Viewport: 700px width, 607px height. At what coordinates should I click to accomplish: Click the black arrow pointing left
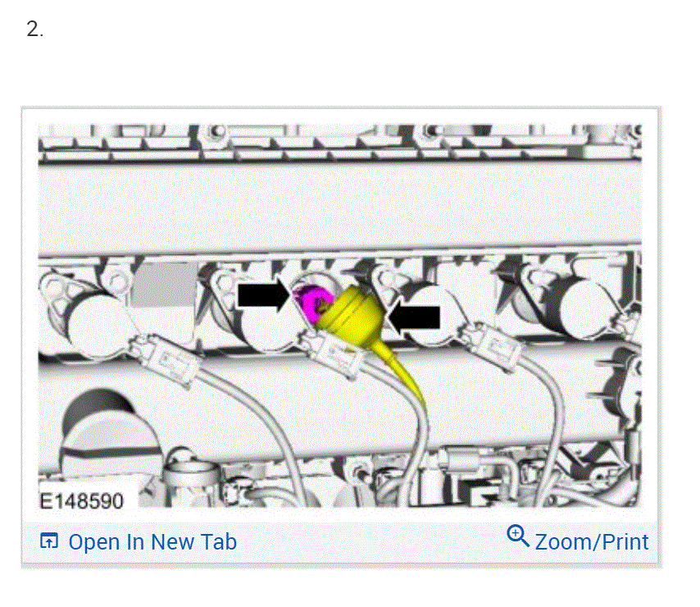click(413, 317)
